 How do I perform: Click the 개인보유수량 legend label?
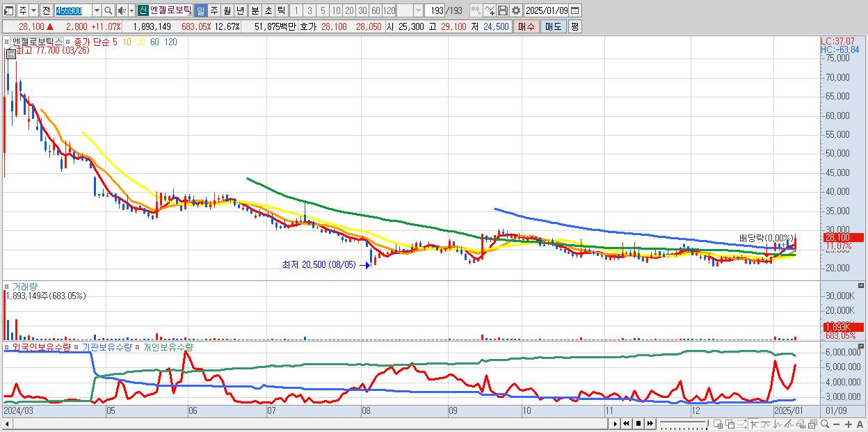(168, 346)
